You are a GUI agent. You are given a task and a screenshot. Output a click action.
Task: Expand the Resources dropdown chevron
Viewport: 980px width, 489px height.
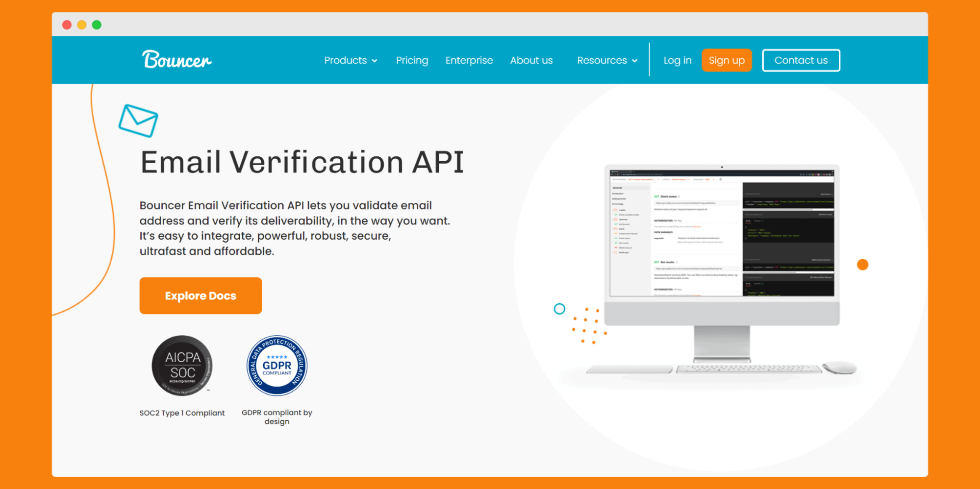click(x=635, y=61)
